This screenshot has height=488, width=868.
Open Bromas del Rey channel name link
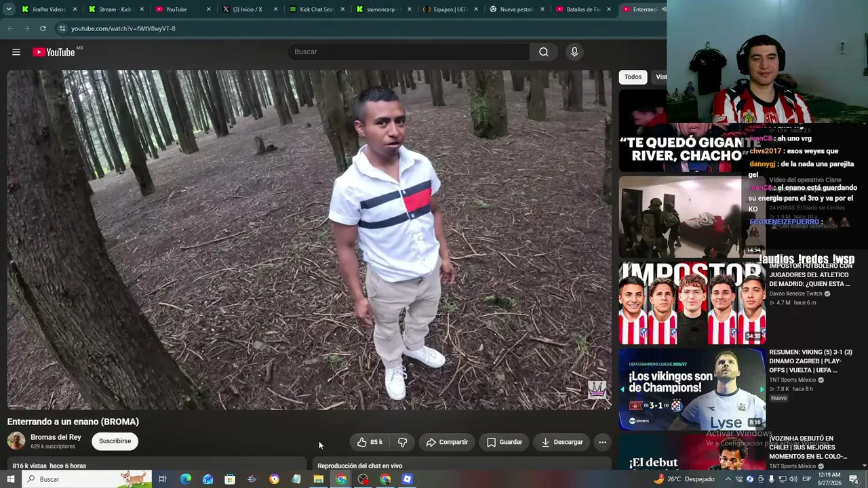pyautogui.click(x=56, y=437)
